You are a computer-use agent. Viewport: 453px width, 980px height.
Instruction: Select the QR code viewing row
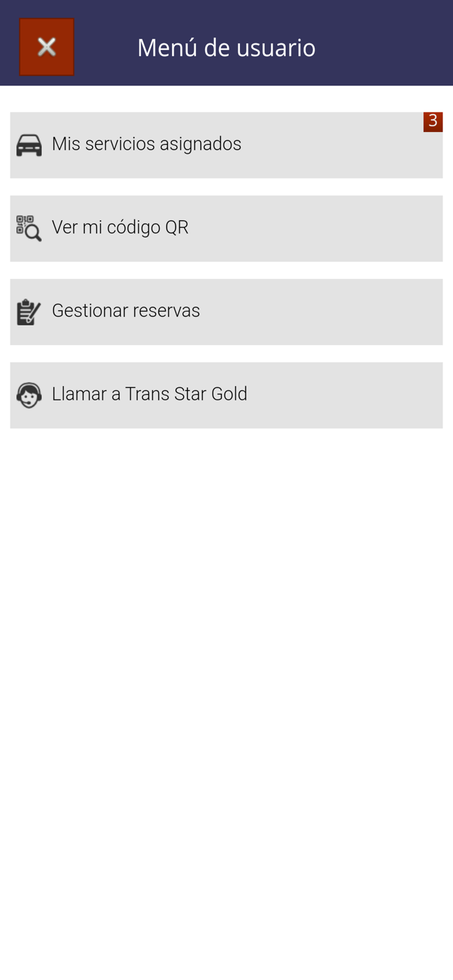pos(226,229)
